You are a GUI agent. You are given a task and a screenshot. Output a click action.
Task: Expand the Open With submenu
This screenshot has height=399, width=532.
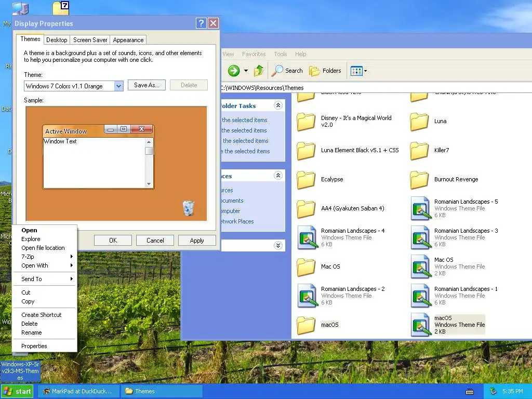(44, 265)
